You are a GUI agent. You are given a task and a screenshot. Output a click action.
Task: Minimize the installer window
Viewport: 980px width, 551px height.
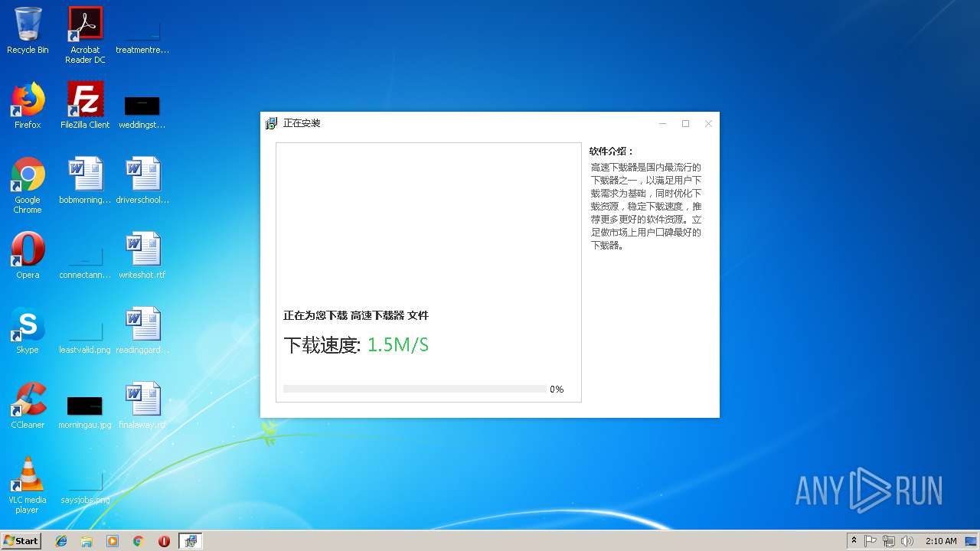click(x=663, y=123)
